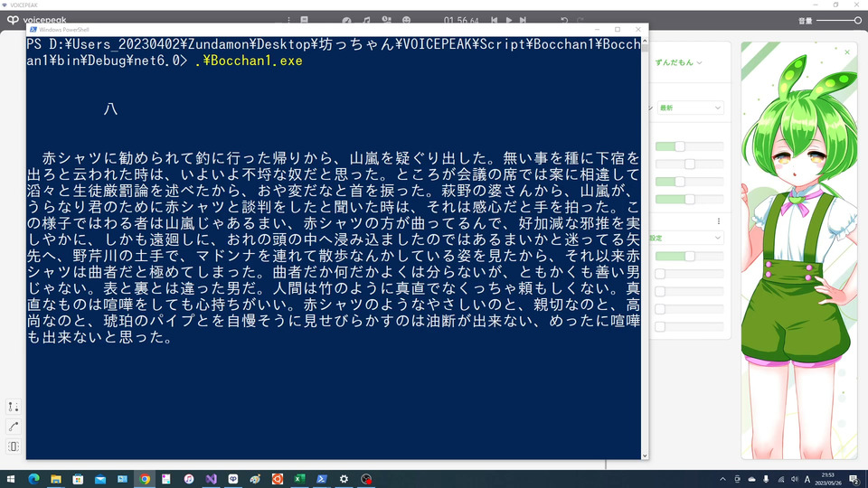Viewport: 868px width, 488px height.
Task: Open Microsoft Edge from taskbar
Action: tap(33, 479)
